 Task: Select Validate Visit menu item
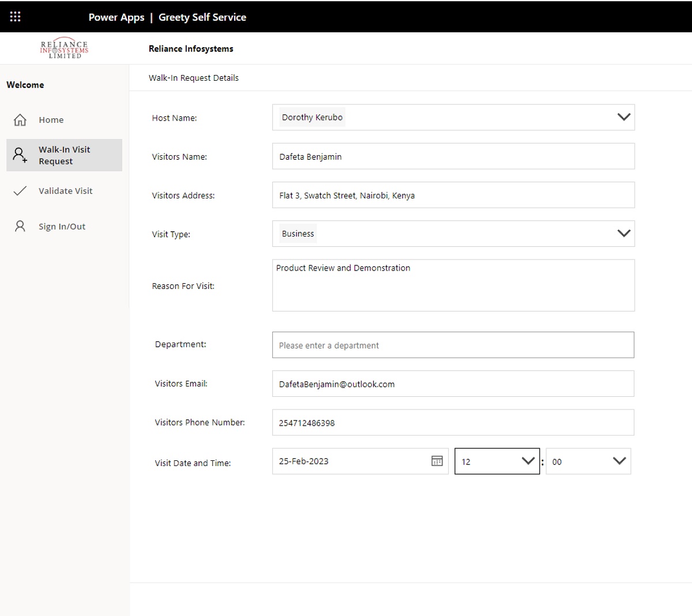[65, 191]
